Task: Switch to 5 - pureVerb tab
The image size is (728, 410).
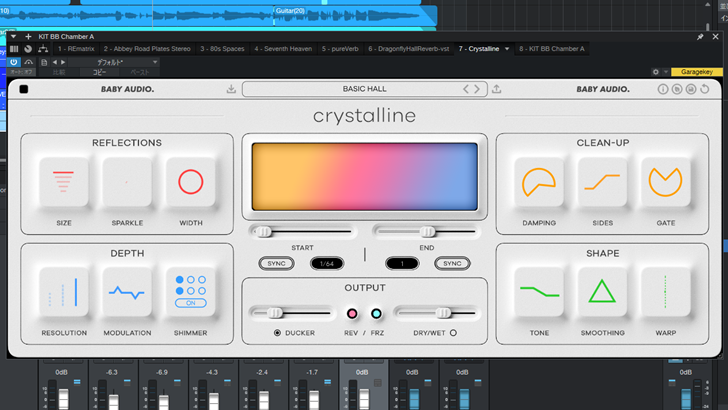Action: 340,49
